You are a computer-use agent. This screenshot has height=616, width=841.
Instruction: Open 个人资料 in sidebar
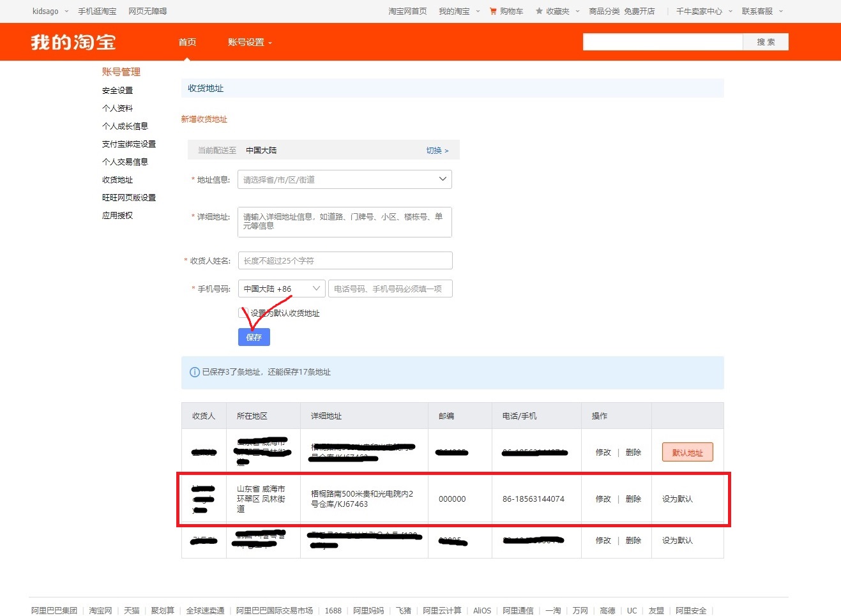pos(117,109)
